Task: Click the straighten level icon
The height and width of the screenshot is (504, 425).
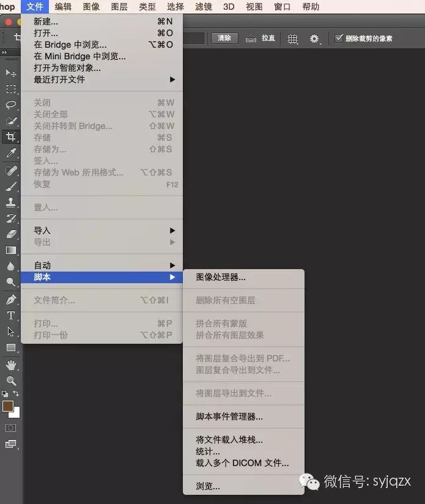Action: (x=251, y=39)
